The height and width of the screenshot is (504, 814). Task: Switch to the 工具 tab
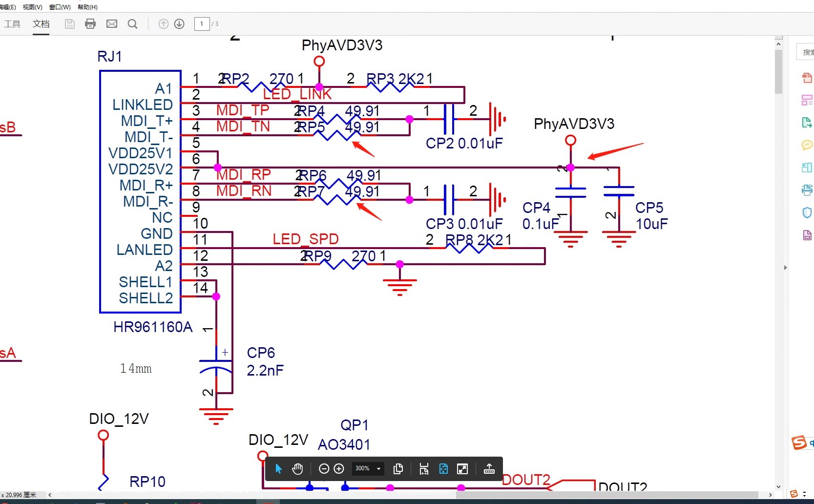click(12, 24)
